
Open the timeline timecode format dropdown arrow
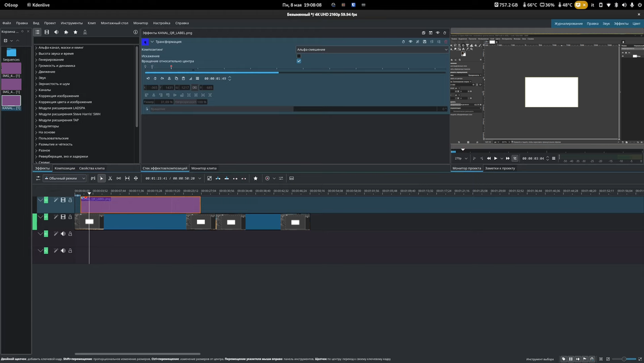tap(200, 179)
